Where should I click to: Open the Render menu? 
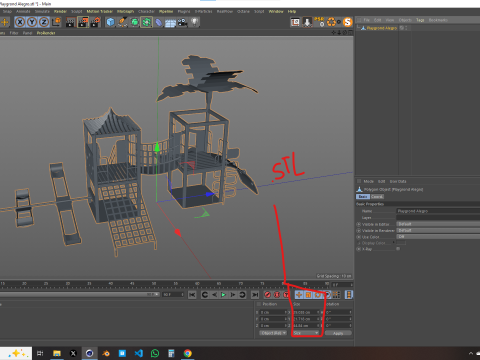[x=60, y=11]
